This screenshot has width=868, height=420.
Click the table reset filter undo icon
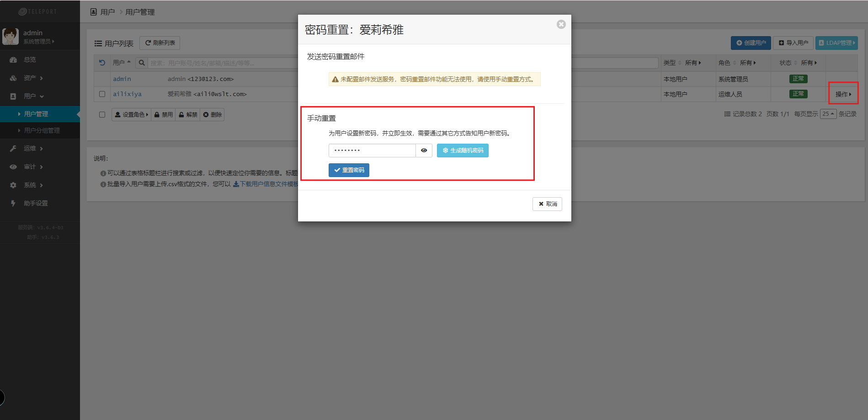coord(102,63)
